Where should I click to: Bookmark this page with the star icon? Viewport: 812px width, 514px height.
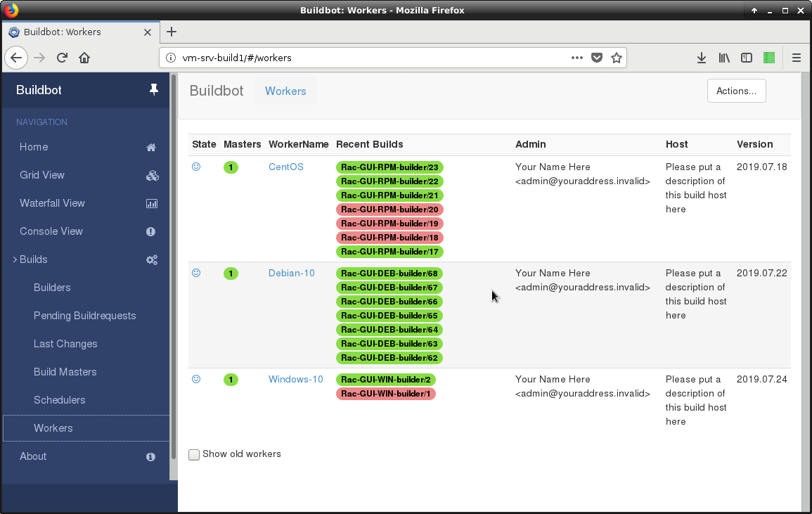pyautogui.click(x=617, y=58)
